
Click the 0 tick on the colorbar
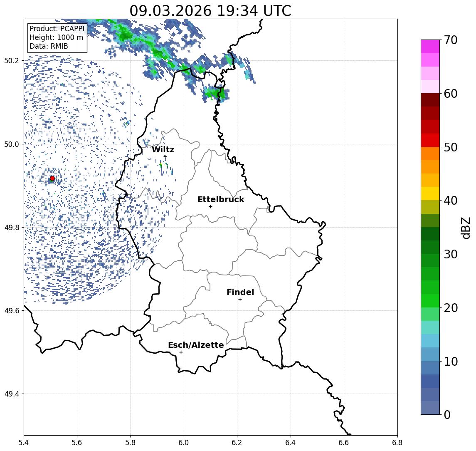(447, 414)
